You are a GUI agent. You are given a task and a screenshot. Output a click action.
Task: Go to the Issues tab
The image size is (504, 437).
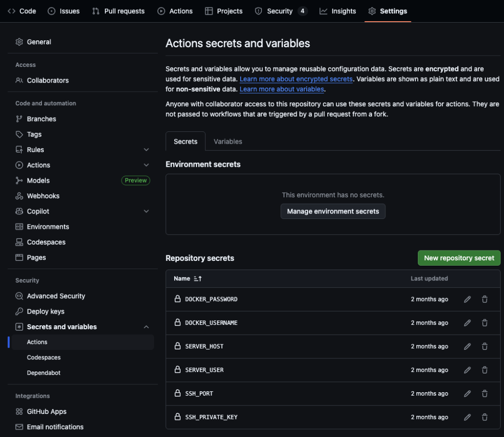[x=63, y=11]
